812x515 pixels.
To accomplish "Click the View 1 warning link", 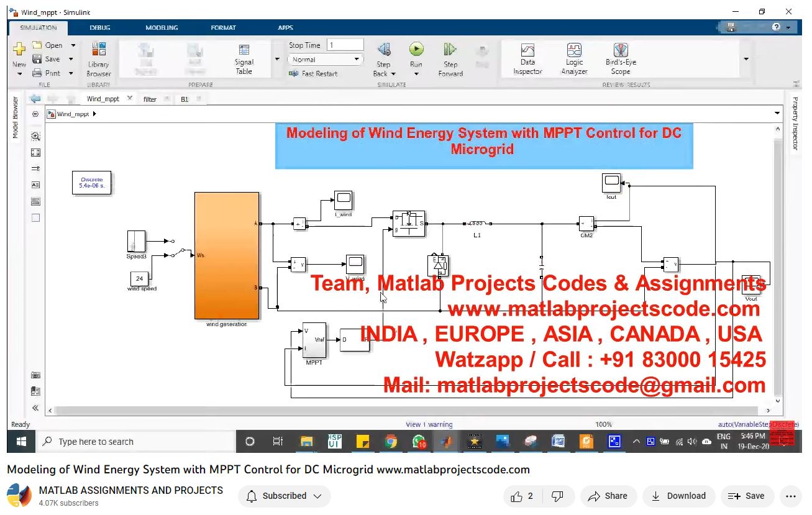I will [x=429, y=424].
